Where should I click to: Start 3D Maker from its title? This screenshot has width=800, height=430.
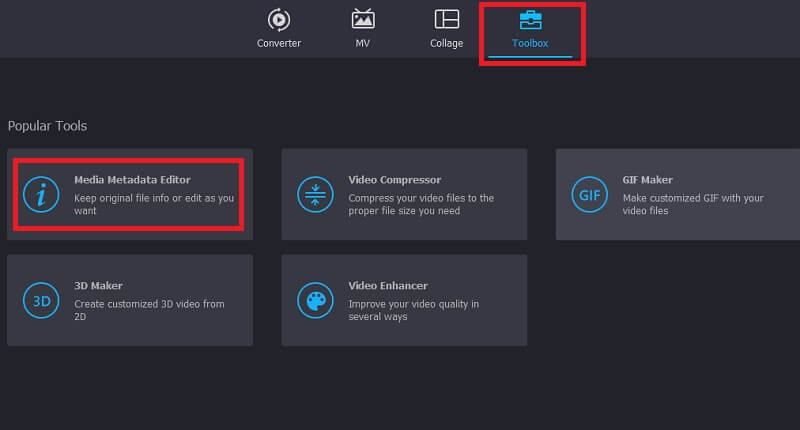pyautogui.click(x=98, y=286)
